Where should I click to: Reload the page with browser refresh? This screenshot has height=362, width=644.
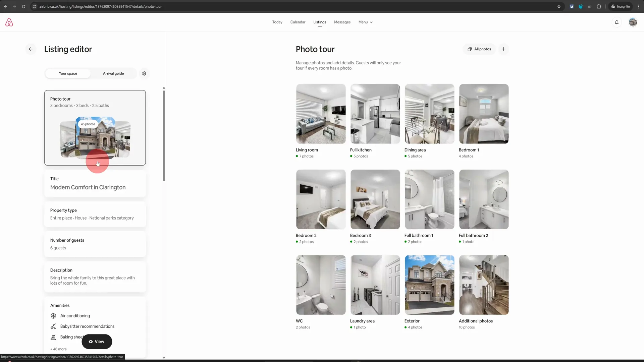coord(23,6)
